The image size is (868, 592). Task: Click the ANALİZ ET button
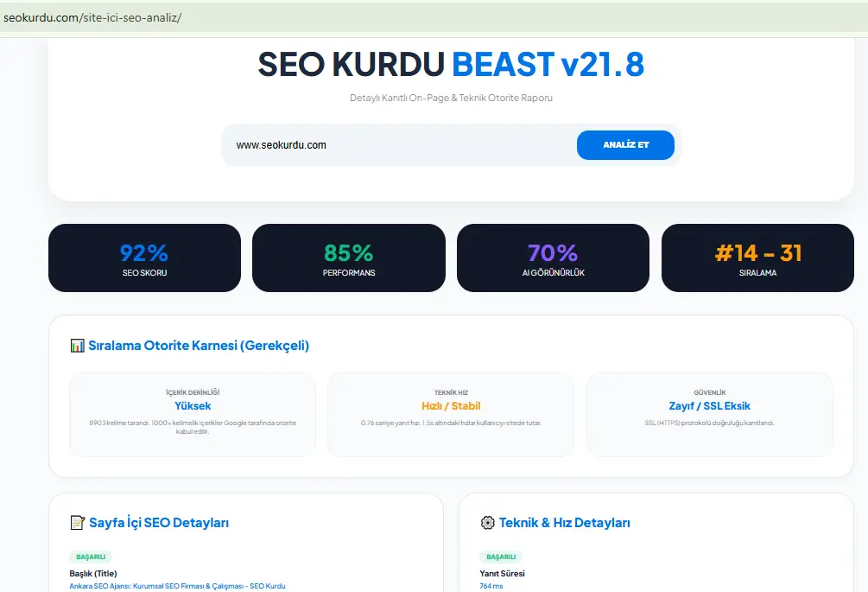click(625, 145)
